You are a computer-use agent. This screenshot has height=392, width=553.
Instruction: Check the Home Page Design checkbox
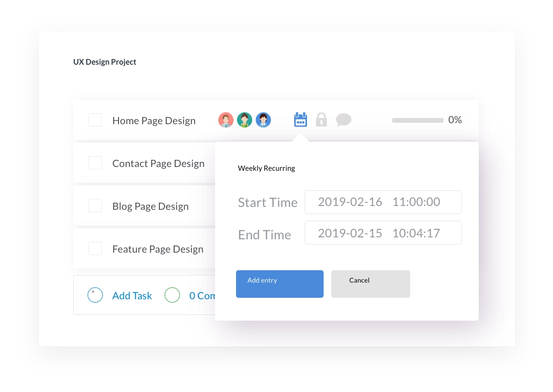(x=95, y=120)
